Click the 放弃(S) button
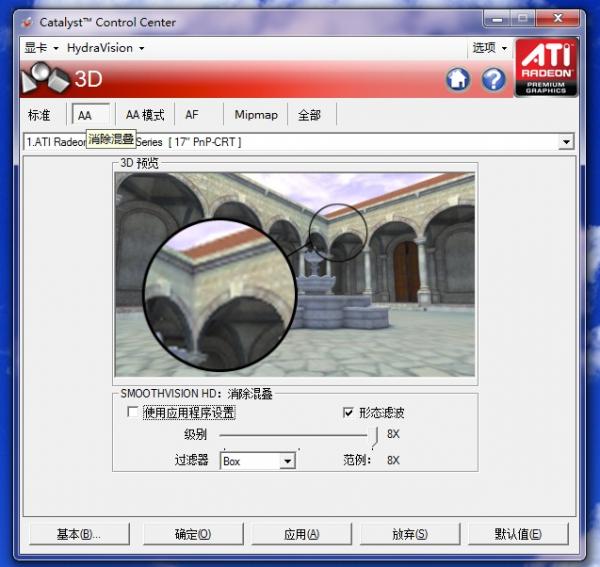Viewport: 600px width, 567px height. click(x=410, y=534)
